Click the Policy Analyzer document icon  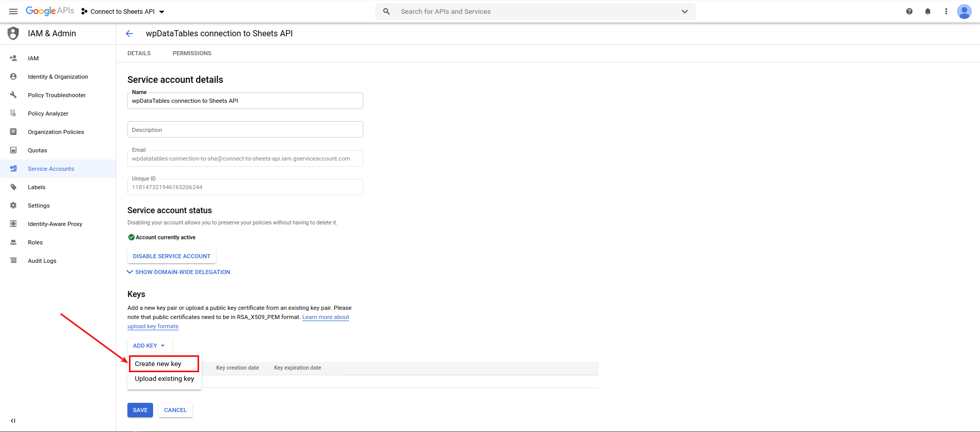[13, 113]
